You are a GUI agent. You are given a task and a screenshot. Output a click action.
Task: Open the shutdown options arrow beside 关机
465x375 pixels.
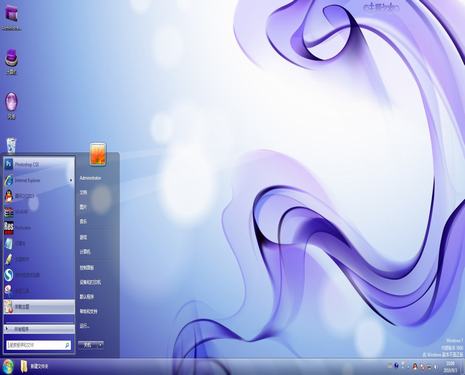point(100,345)
